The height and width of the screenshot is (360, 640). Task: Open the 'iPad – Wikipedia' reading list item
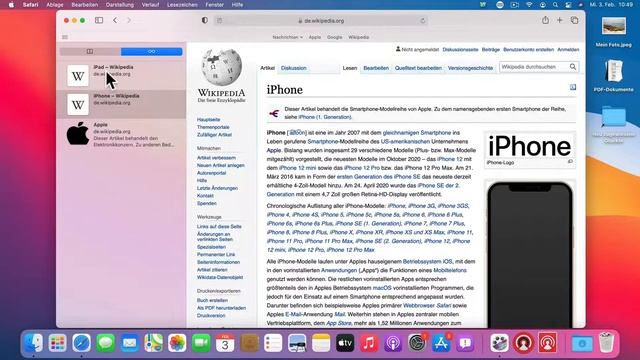tap(121, 76)
